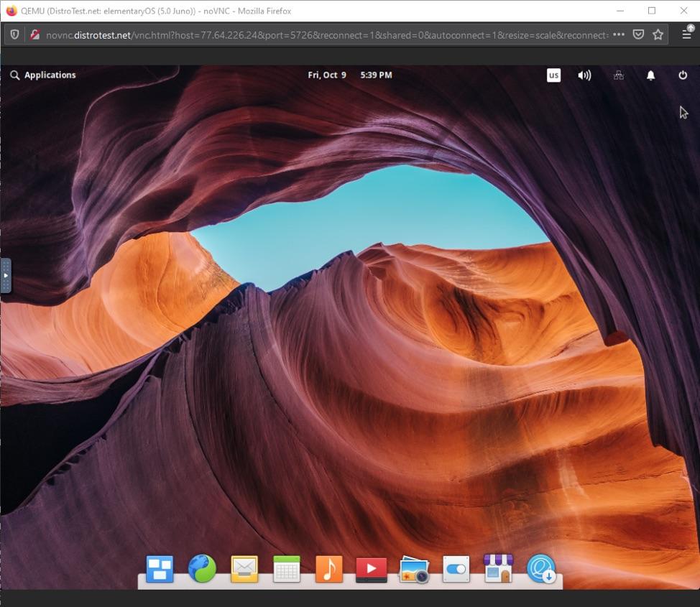Click the magnifier icon beside Applications
The width and height of the screenshot is (700, 607).
[14, 75]
